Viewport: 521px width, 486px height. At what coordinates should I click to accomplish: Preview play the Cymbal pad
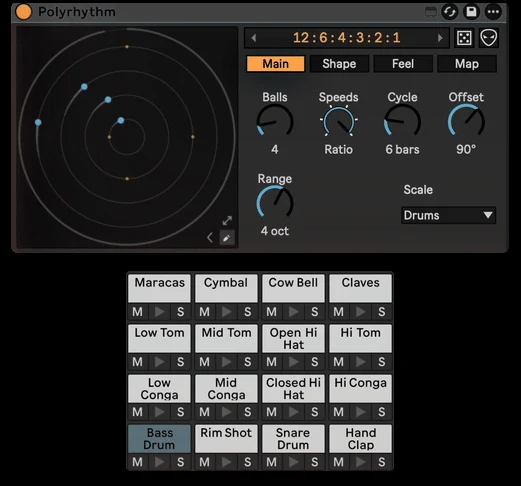(x=226, y=312)
